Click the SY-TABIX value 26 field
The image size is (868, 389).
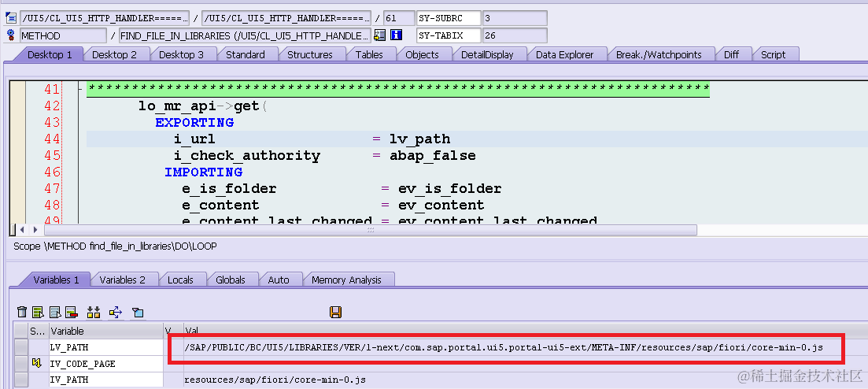pyautogui.click(x=514, y=35)
